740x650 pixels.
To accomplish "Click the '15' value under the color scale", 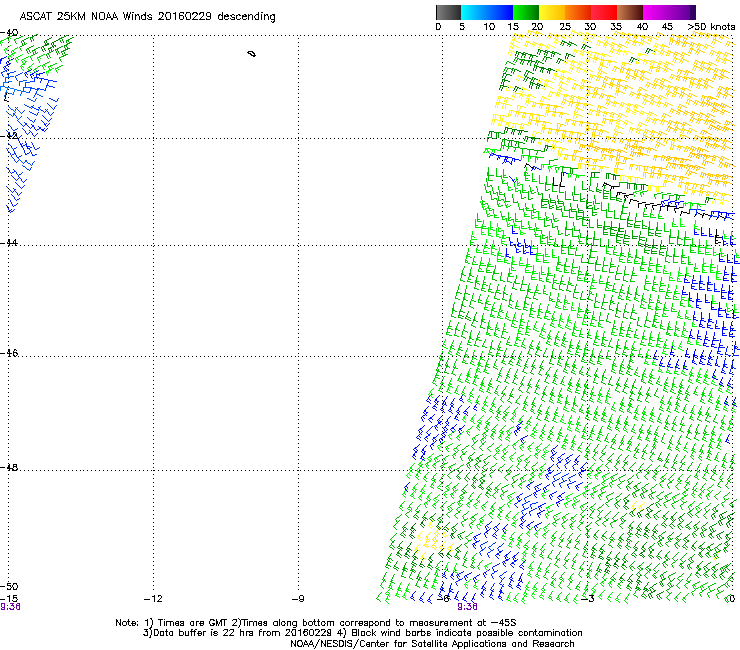I will 513,27.
